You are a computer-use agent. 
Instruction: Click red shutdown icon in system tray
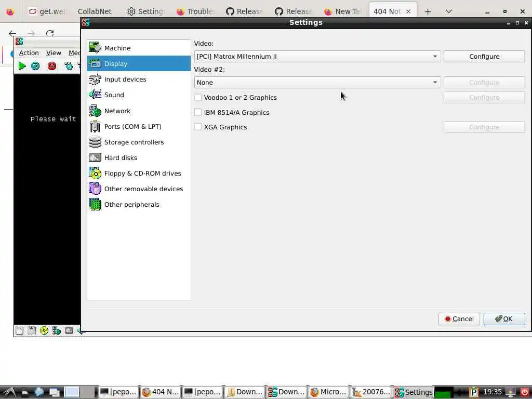click(x=525, y=392)
